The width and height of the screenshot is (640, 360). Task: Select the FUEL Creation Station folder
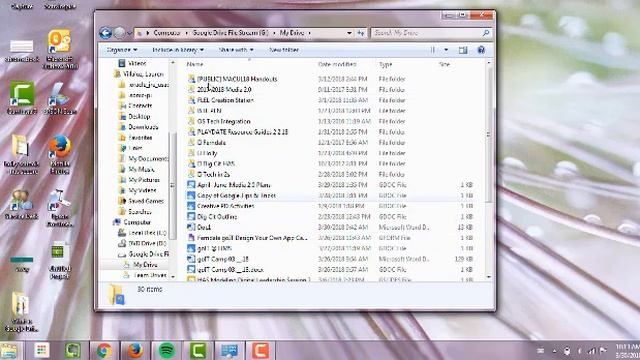[x=225, y=100]
